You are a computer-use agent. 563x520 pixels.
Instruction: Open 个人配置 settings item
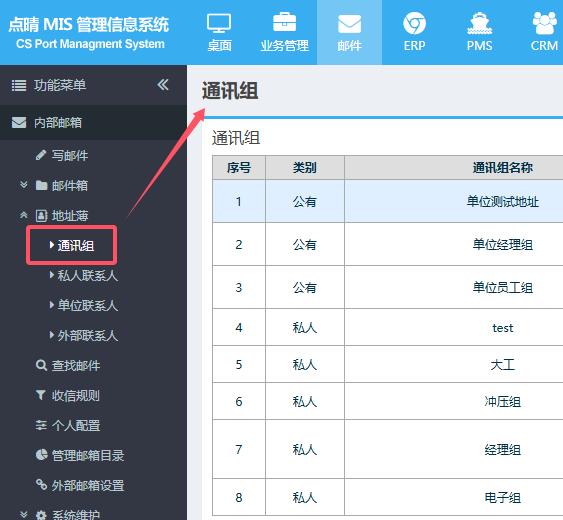(68, 426)
